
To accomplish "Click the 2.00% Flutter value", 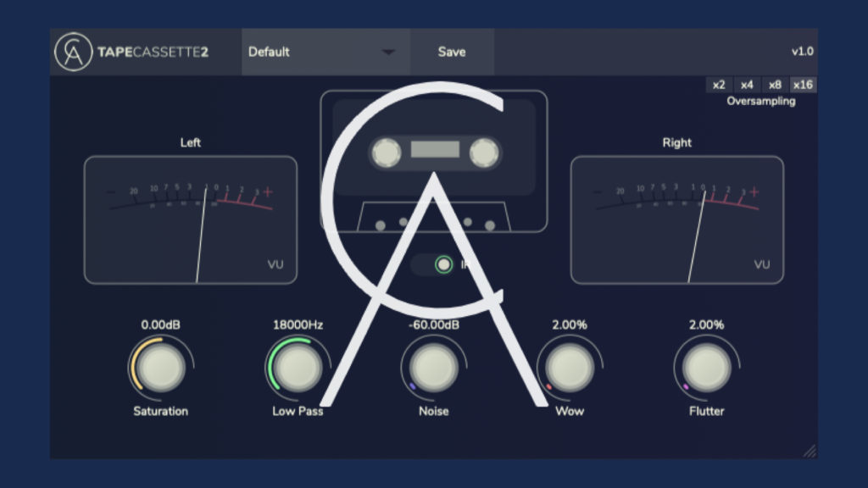I will click(706, 324).
